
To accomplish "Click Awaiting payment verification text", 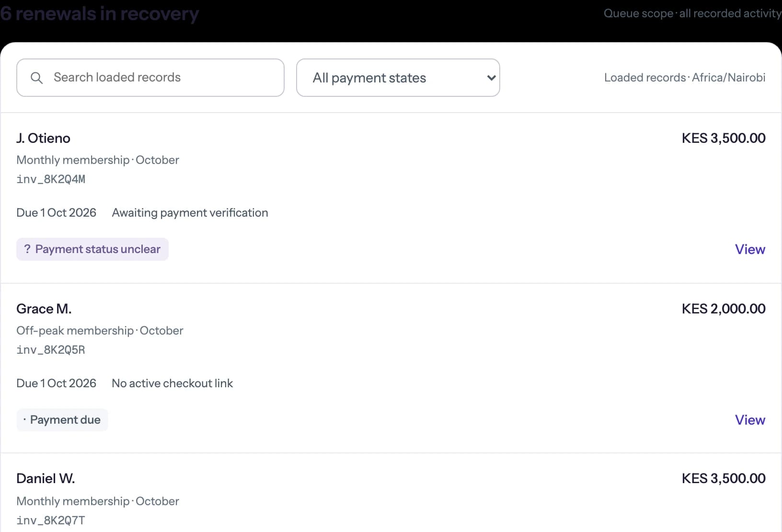I will 190,213.
